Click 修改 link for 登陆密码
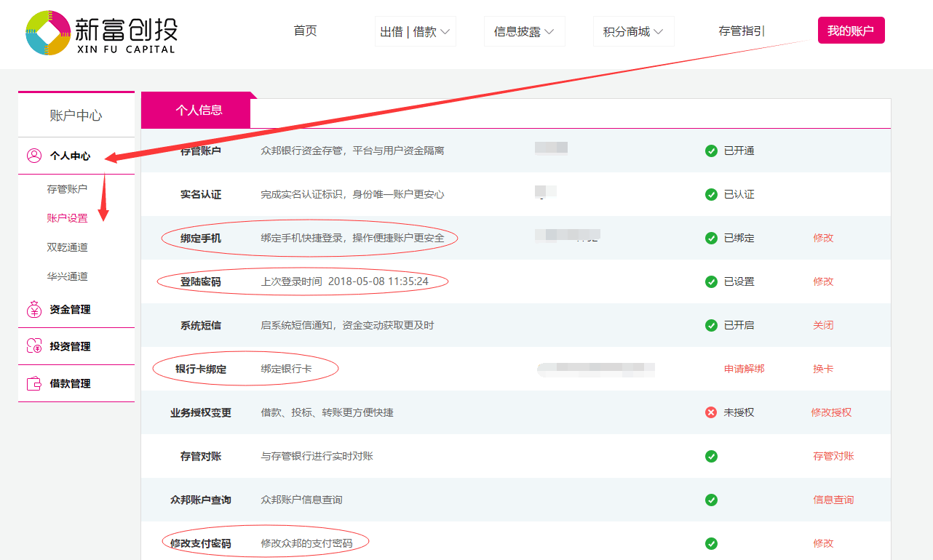Image resolution: width=933 pixels, height=560 pixels. tap(823, 281)
